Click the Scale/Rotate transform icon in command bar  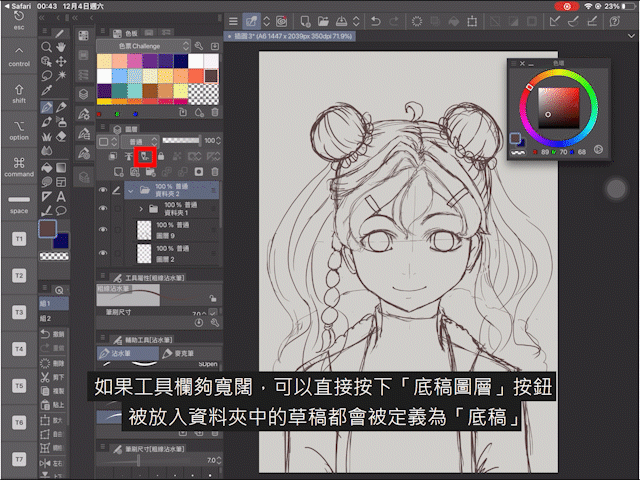pyautogui.click(x=472, y=21)
